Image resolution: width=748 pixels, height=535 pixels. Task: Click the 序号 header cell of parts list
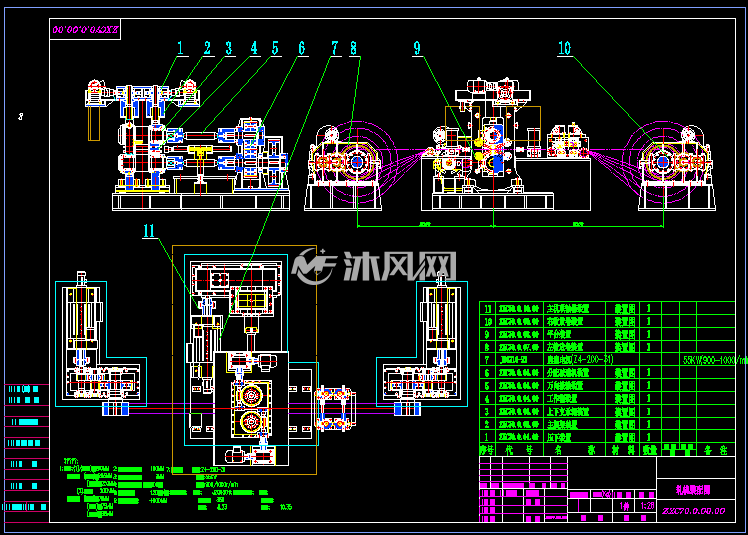pos(488,450)
